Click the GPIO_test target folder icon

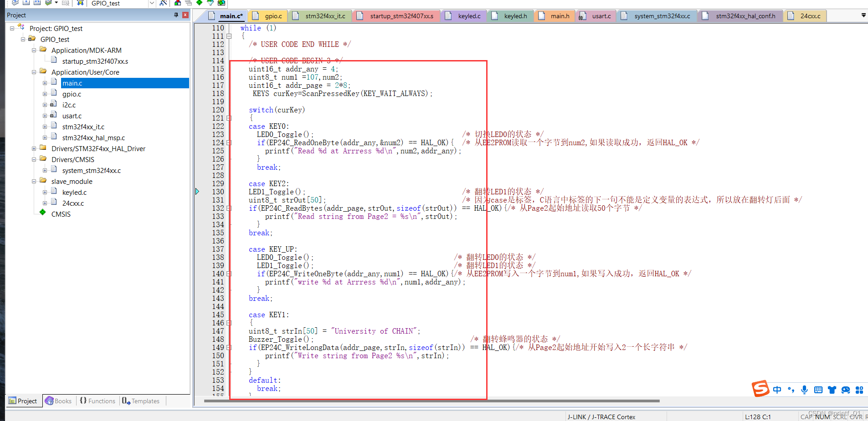[x=32, y=39]
